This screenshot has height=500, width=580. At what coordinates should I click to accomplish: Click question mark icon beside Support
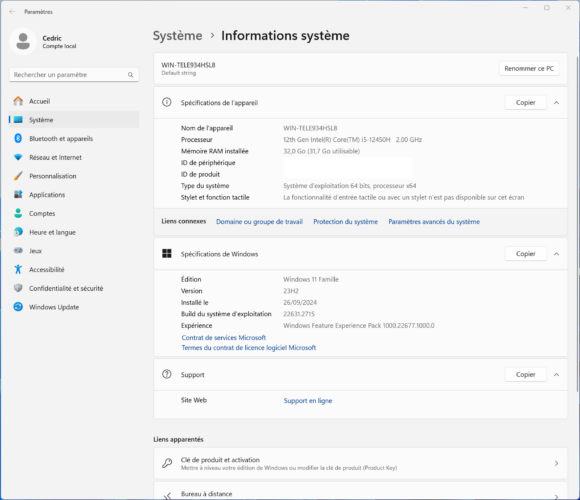click(167, 374)
